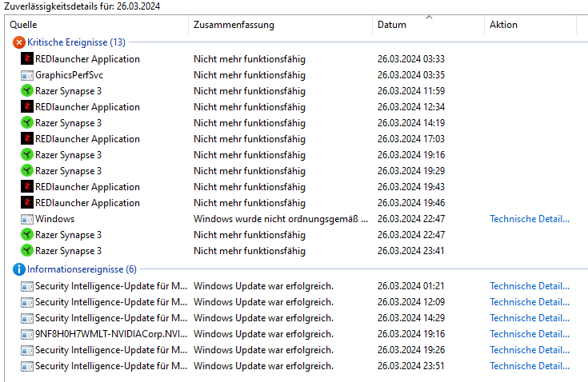Select 'Windows wurde nicht ordnungsgemäß' summary
This screenshot has height=382, width=588.
point(281,219)
